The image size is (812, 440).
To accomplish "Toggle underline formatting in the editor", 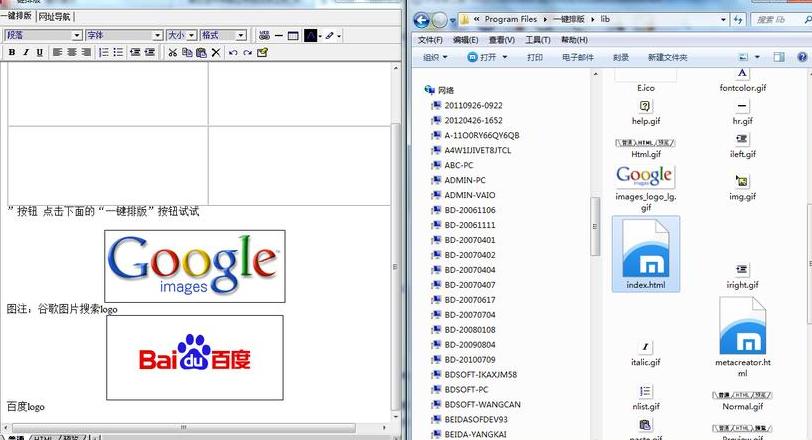I will click(39, 52).
